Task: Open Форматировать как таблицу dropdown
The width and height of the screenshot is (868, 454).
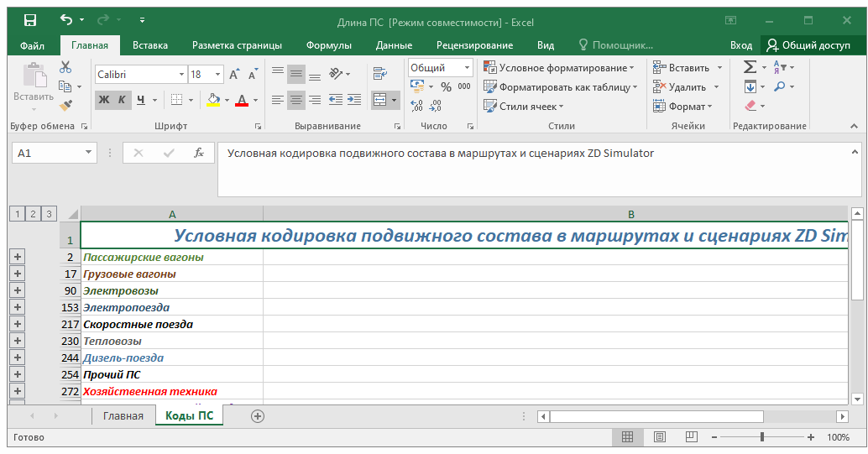Action: [560, 87]
